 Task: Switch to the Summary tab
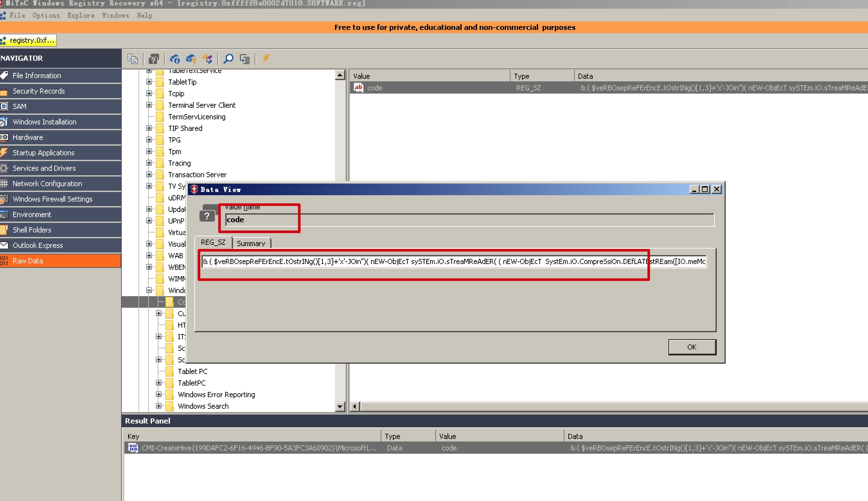click(x=251, y=243)
